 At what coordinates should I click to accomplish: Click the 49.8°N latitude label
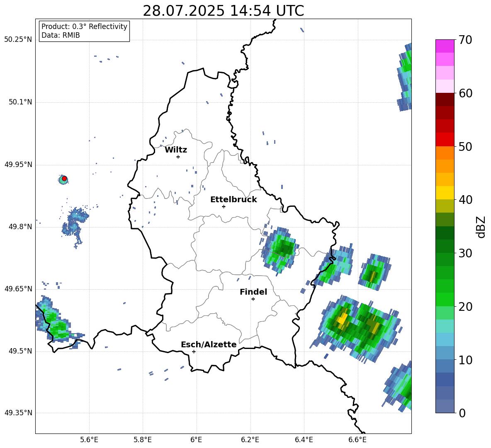(x=20, y=227)
